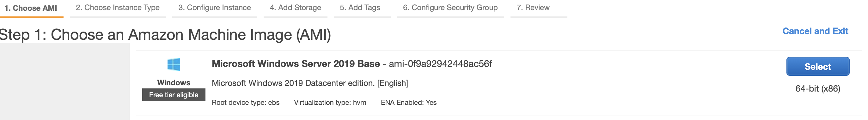
Task: Click the Virtualization type: hvm text
Action: [330, 102]
